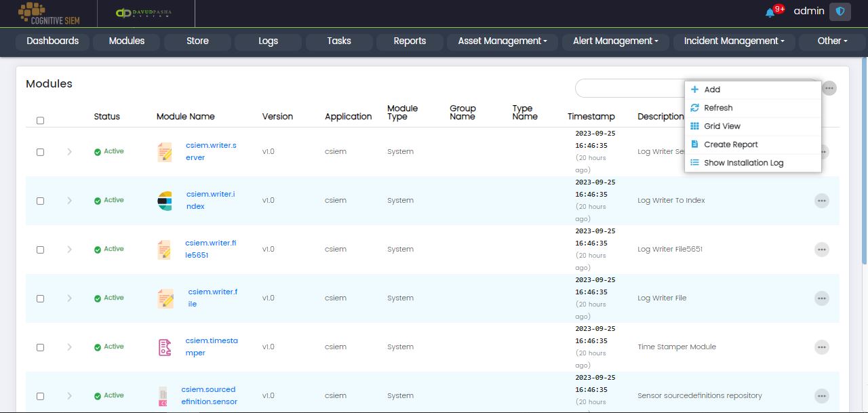Check the csiem.writer.file5651 row checkbox
Image resolution: width=868 pixels, height=413 pixels.
point(40,250)
